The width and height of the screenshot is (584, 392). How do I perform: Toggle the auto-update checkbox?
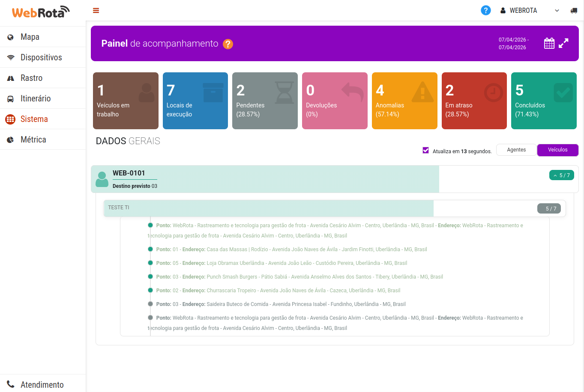pyautogui.click(x=425, y=150)
